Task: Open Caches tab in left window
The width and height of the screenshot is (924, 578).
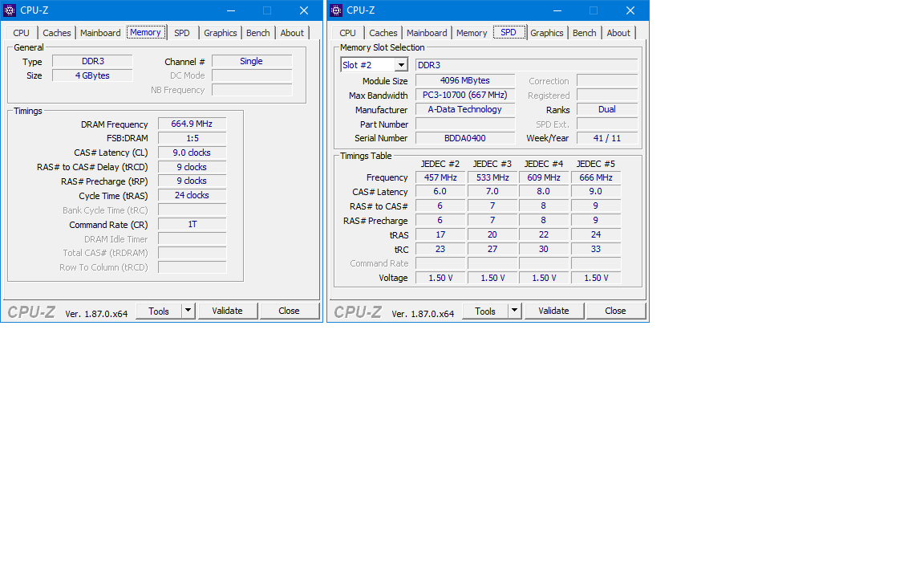Action: [57, 33]
